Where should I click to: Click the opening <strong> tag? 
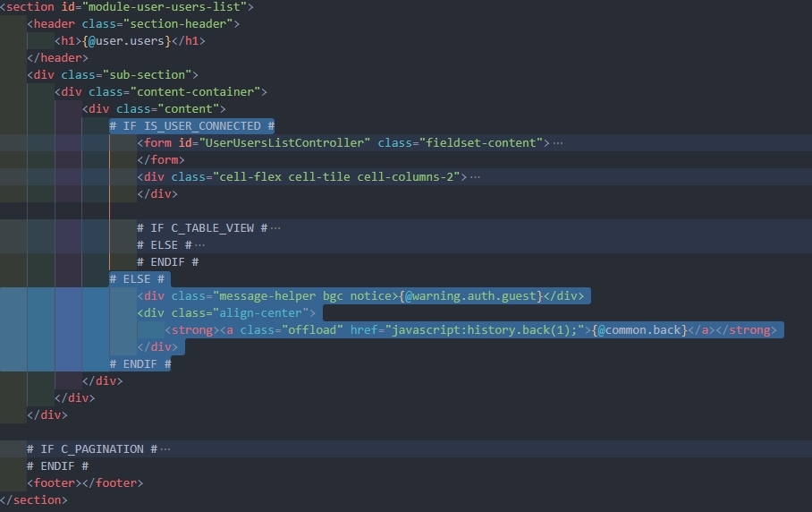(x=192, y=330)
